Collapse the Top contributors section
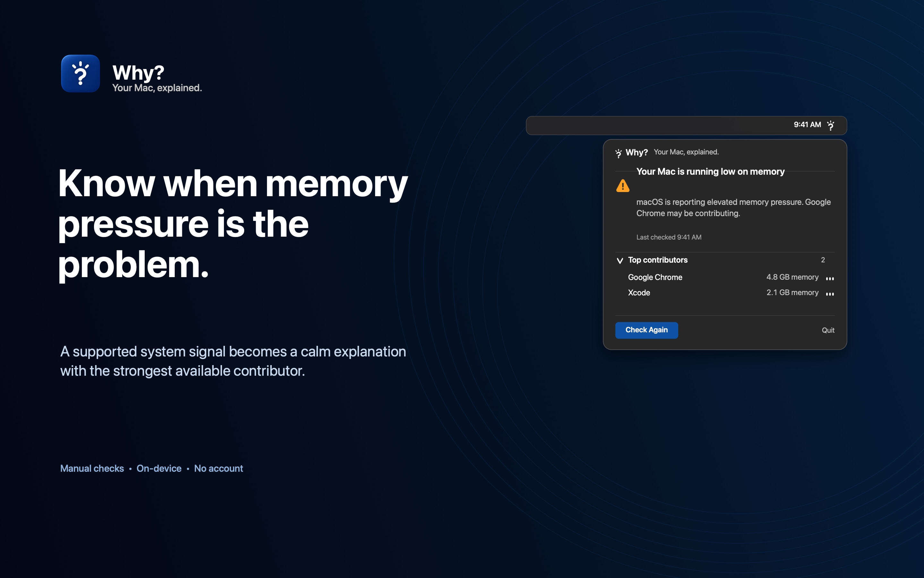Viewport: 924px width, 578px height. (x=620, y=261)
